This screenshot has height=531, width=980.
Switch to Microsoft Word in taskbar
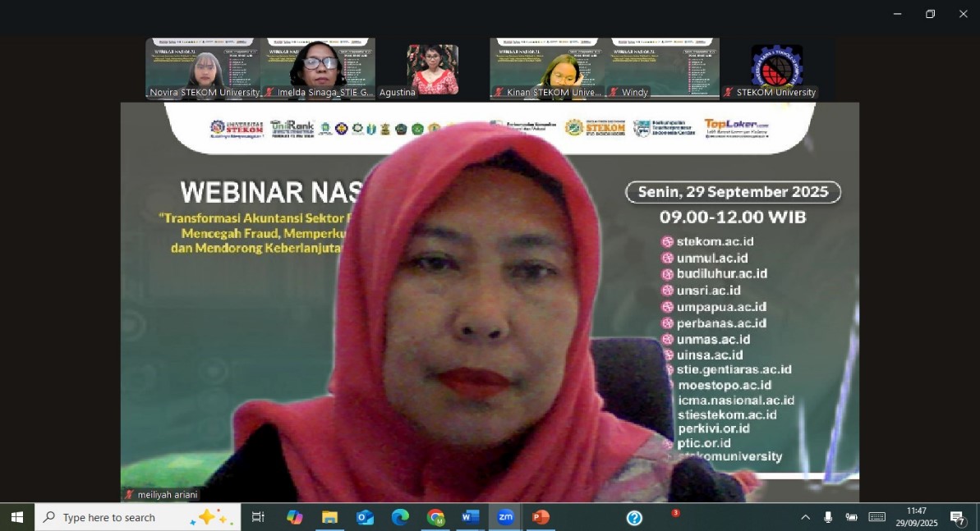coord(470,517)
